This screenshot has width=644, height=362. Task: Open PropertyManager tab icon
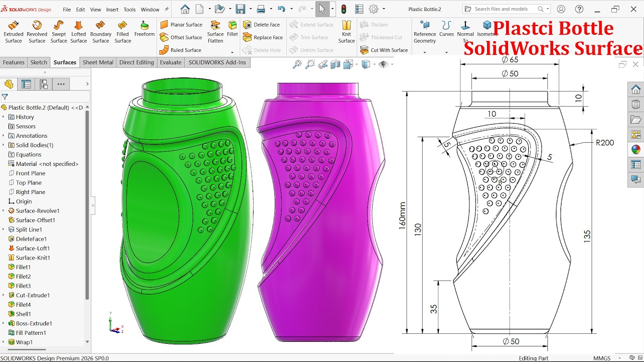coord(26,84)
